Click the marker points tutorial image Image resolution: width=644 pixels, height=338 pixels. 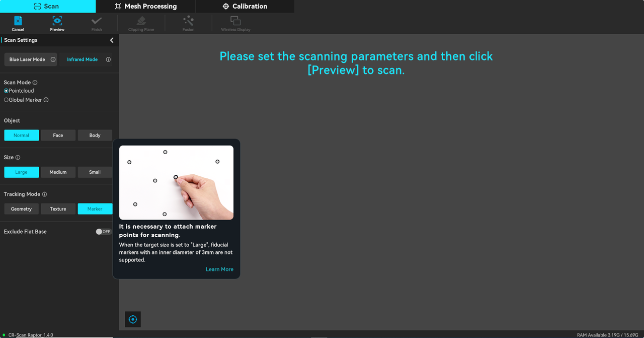(x=176, y=182)
